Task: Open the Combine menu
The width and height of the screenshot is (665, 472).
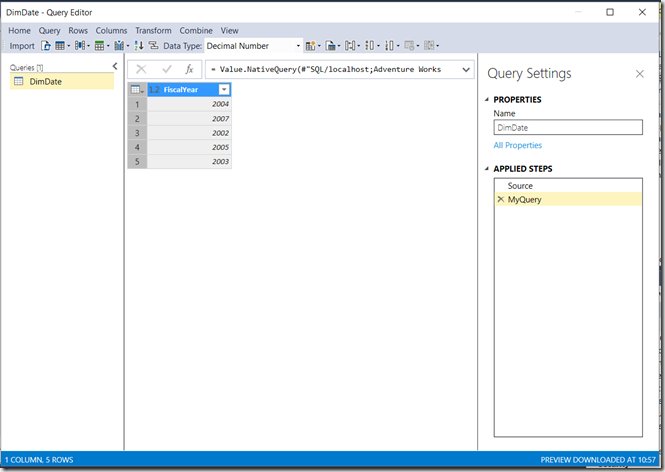Action: point(196,31)
